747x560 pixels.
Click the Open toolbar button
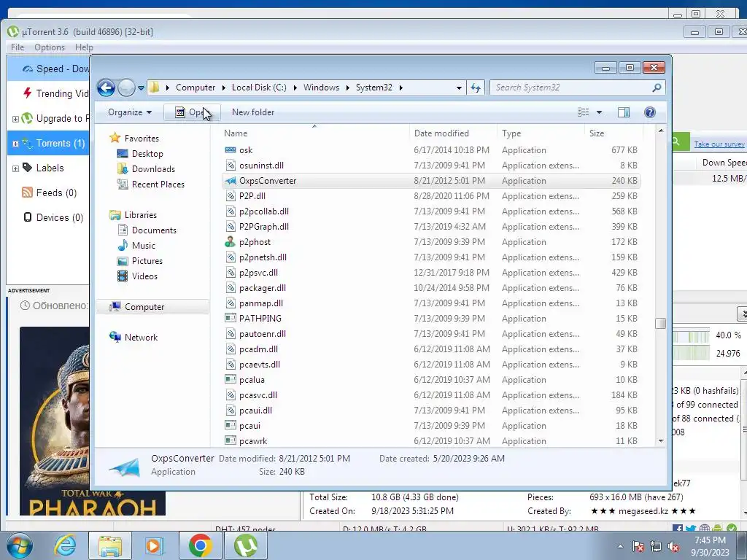(x=192, y=112)
